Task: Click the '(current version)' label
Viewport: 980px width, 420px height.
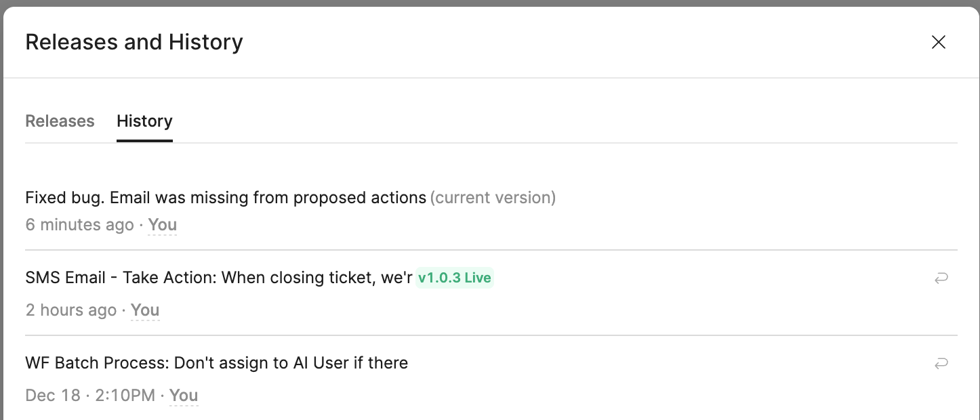Action: coord(493,198)
